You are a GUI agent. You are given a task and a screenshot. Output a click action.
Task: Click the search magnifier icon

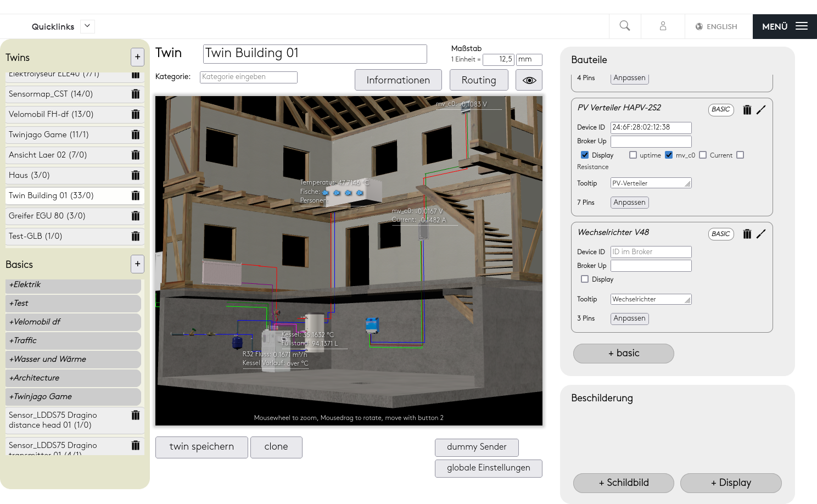tap(624, 26)
